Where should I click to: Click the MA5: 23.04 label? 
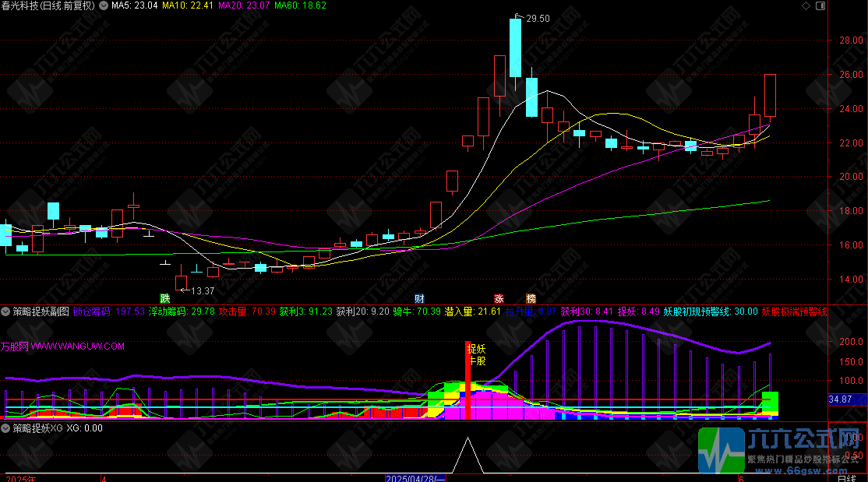tap(135, 5)
